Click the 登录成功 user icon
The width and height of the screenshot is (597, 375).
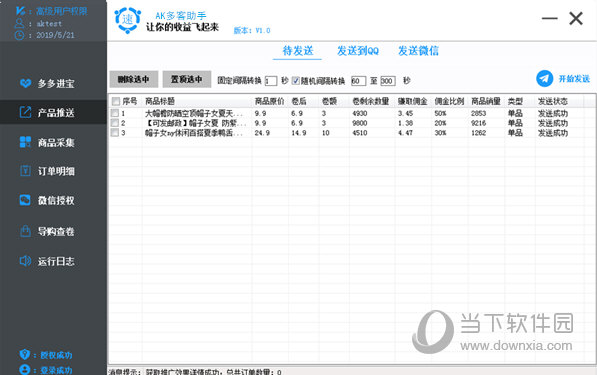pyautogui.click(x=24, y=370)
